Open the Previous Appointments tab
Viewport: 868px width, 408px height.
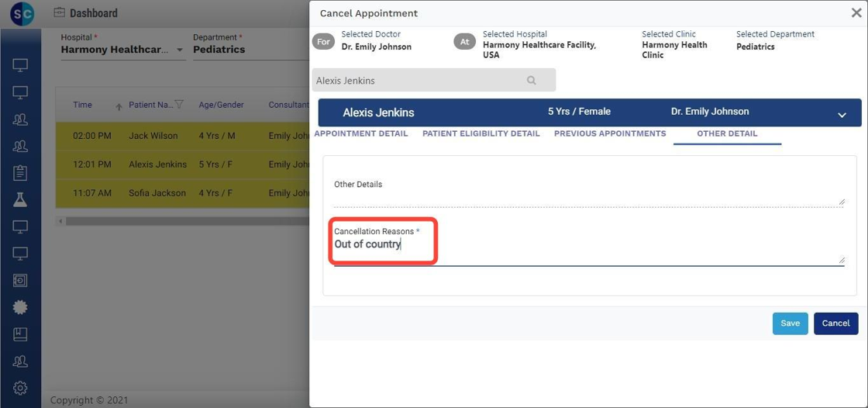(610, 133)
